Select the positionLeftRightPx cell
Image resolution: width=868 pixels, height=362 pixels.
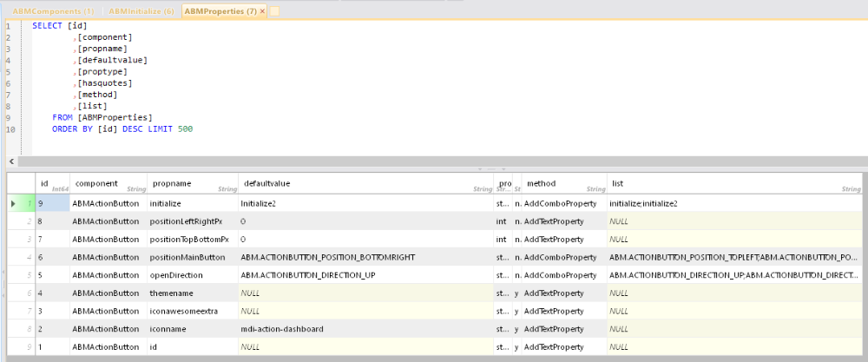(x=193, y=221)
